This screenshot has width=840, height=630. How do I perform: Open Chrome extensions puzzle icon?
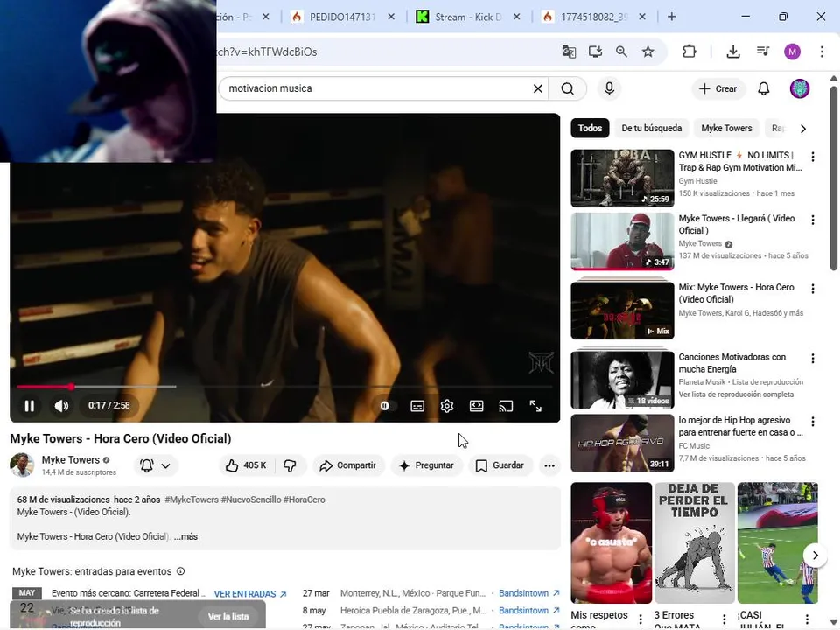pyautogui.click(x=689, y=52)
